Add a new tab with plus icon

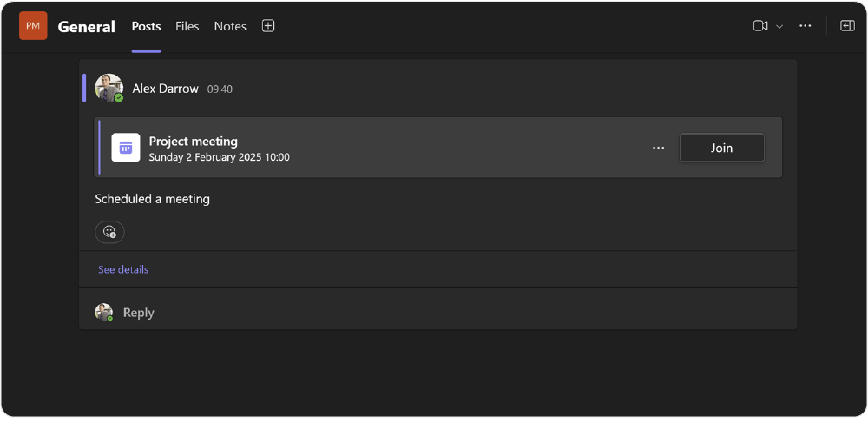point(268,26)
